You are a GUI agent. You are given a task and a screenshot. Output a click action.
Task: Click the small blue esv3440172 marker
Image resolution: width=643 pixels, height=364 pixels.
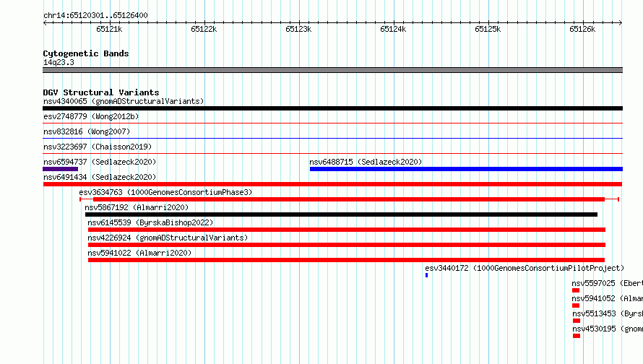[x=426, y=275]
